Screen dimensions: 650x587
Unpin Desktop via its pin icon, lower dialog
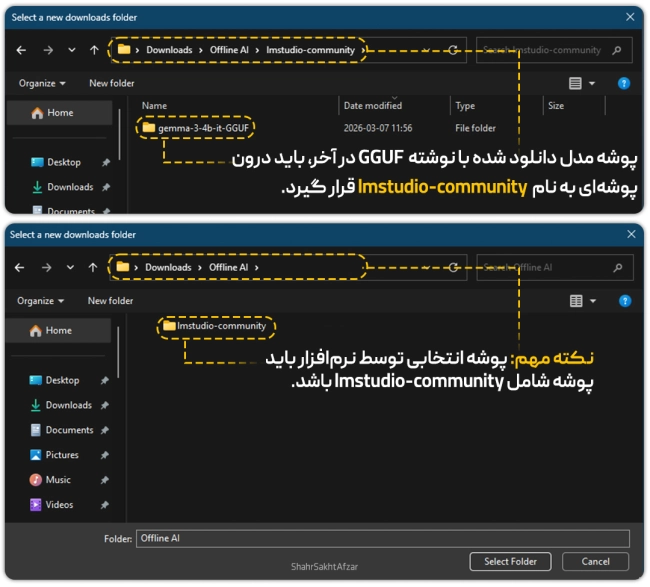pos(104,380)
